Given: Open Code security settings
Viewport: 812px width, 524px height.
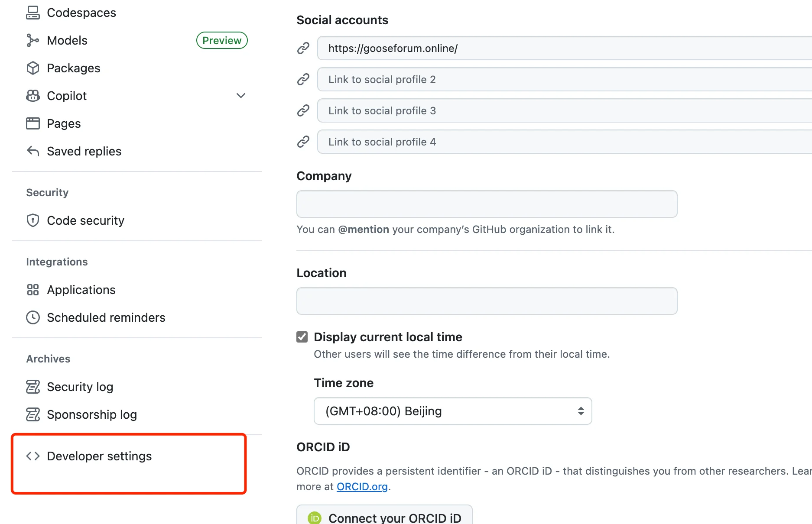Looking at the screenshot, I should 86,220.
